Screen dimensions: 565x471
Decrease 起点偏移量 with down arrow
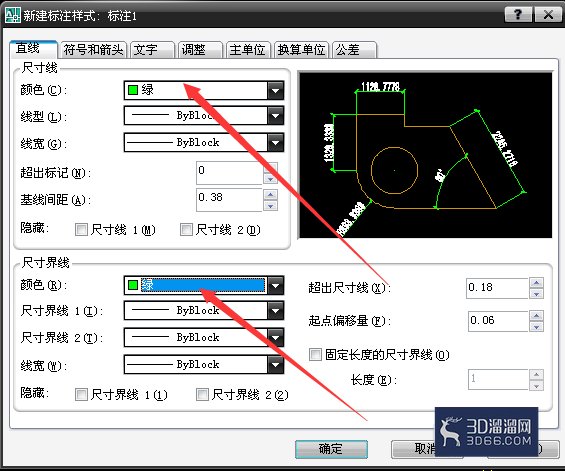(537, 327)
